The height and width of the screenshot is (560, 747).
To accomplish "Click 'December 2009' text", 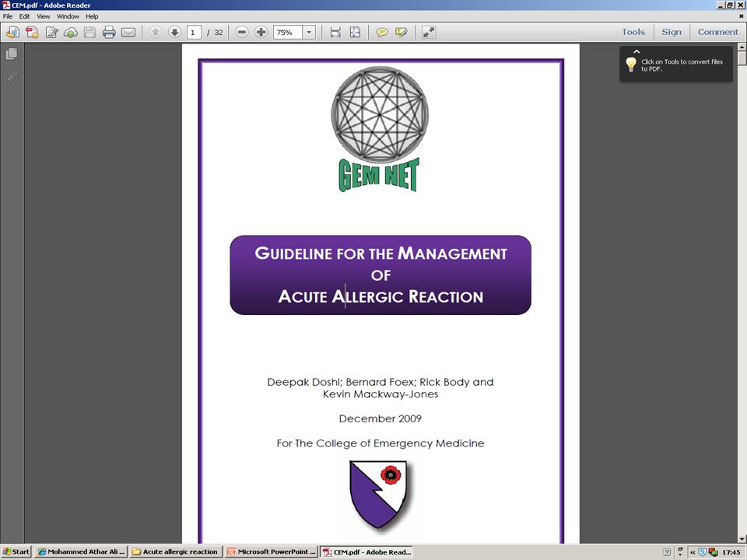I will coord(381,418).
